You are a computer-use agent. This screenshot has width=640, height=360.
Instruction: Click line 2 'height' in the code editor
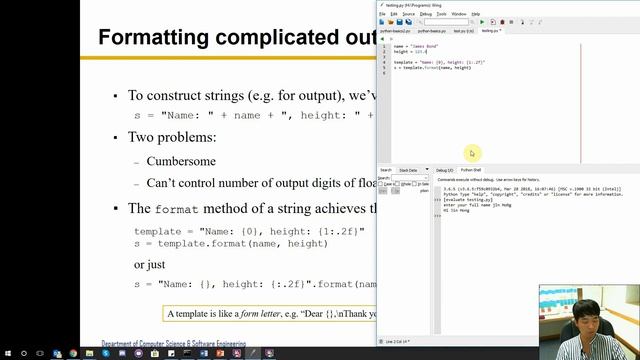410,52
